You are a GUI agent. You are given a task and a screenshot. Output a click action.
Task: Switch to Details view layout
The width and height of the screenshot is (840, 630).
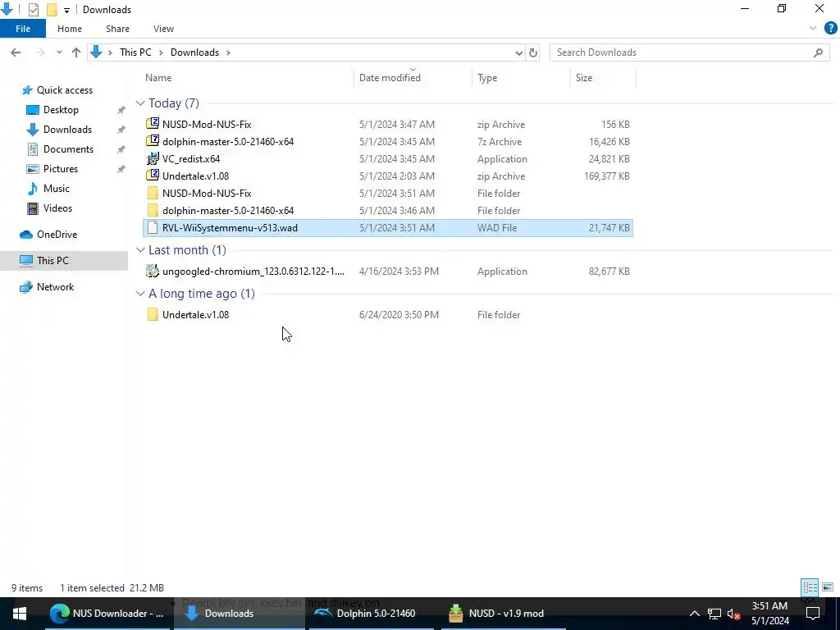810,587
